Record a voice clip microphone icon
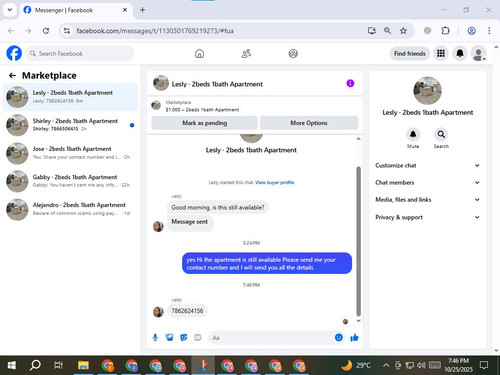 pos(155,338)
